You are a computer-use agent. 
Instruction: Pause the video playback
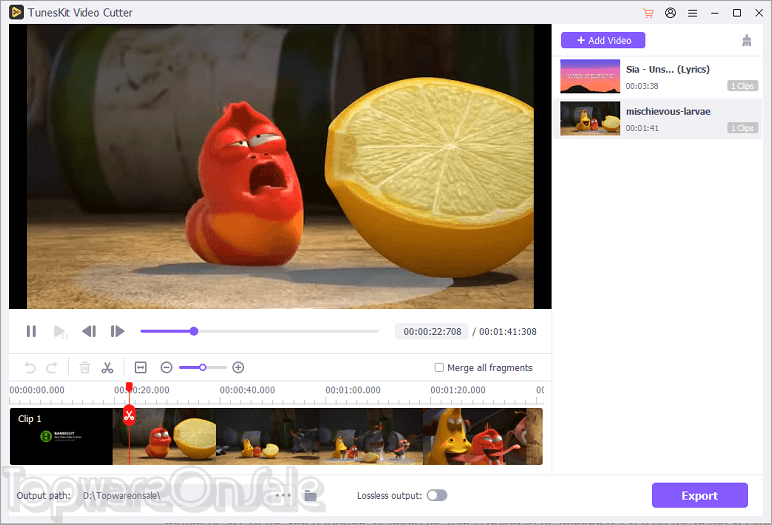[x=32, y=331]
